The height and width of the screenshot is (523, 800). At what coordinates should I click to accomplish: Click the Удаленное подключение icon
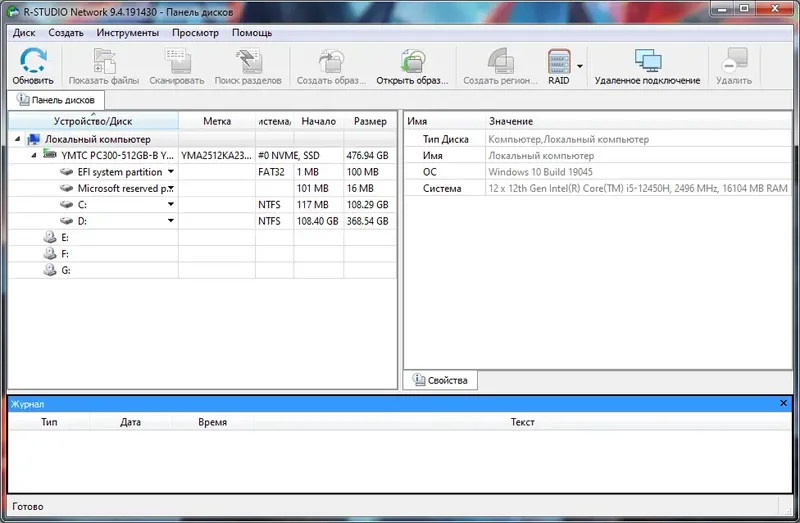pos(647,61)
